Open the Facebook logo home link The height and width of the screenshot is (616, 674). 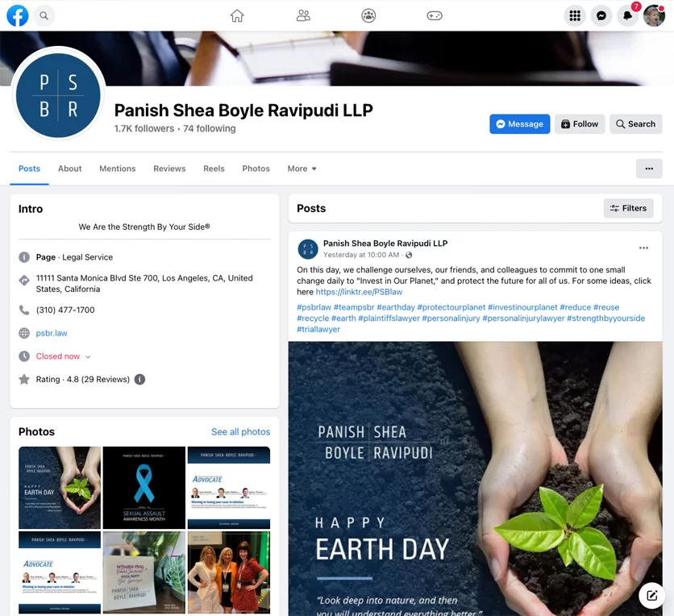(x=18, y=15)
